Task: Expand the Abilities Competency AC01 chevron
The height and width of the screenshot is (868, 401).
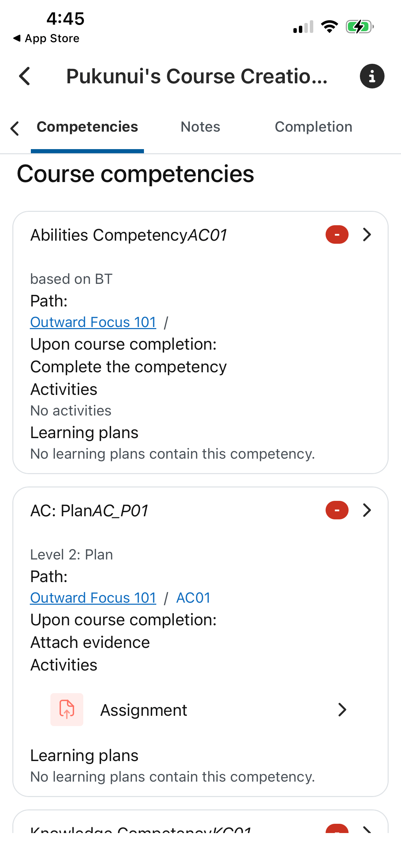Action: tap(367, 235)
